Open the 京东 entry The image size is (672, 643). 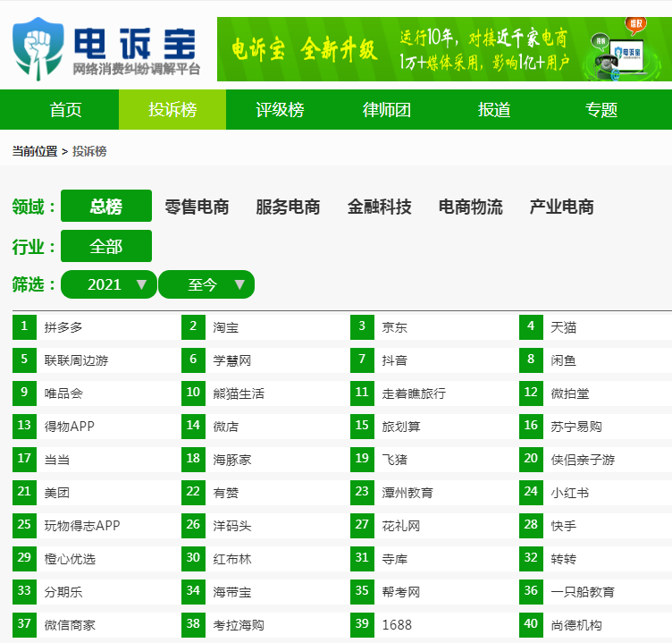(395, 327)
